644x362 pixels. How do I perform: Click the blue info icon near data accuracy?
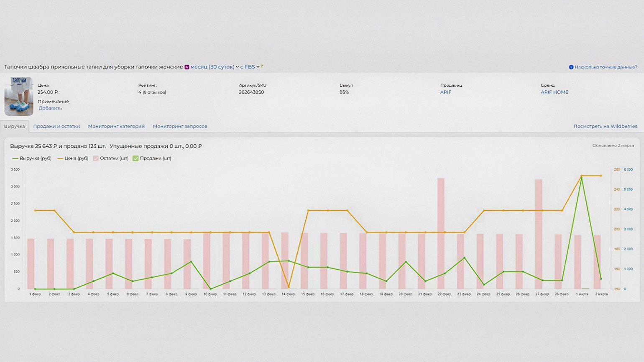pyautogui.click(x=571, y=67)
